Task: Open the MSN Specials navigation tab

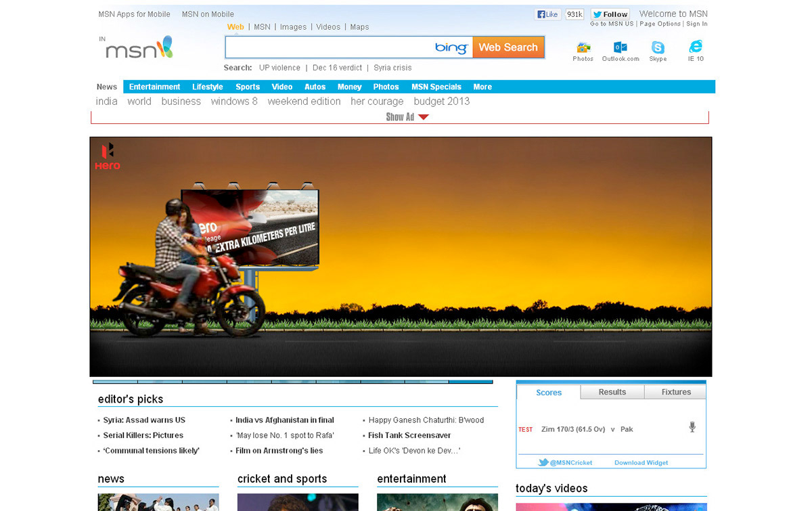Action: click(x=436, y=87)
